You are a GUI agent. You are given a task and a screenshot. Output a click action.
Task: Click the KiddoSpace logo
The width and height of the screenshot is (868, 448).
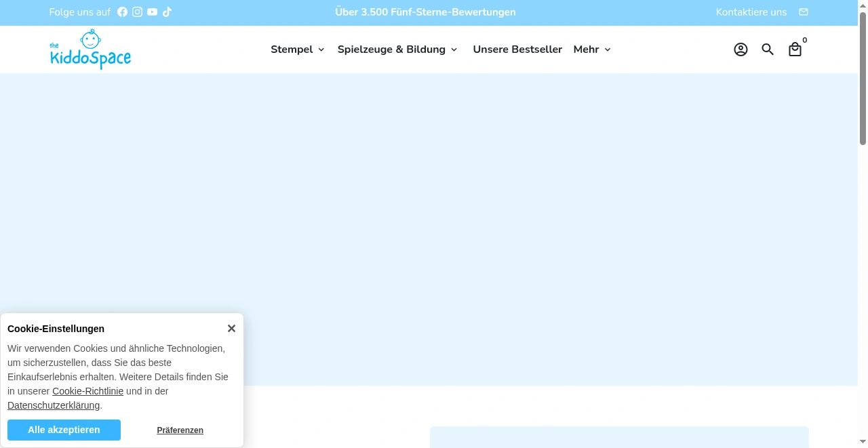(x=90, y=49)
